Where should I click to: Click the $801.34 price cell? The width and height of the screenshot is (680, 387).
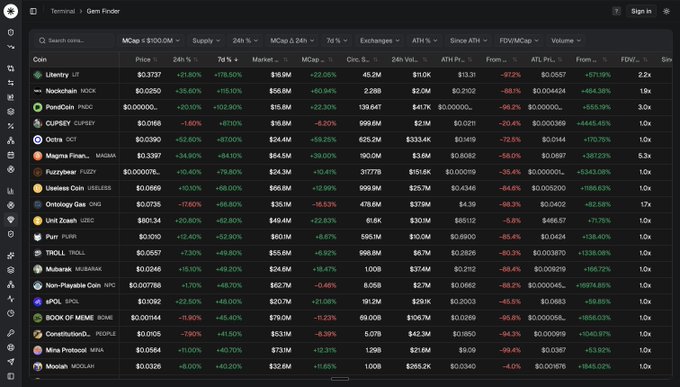tap(149, 221)
